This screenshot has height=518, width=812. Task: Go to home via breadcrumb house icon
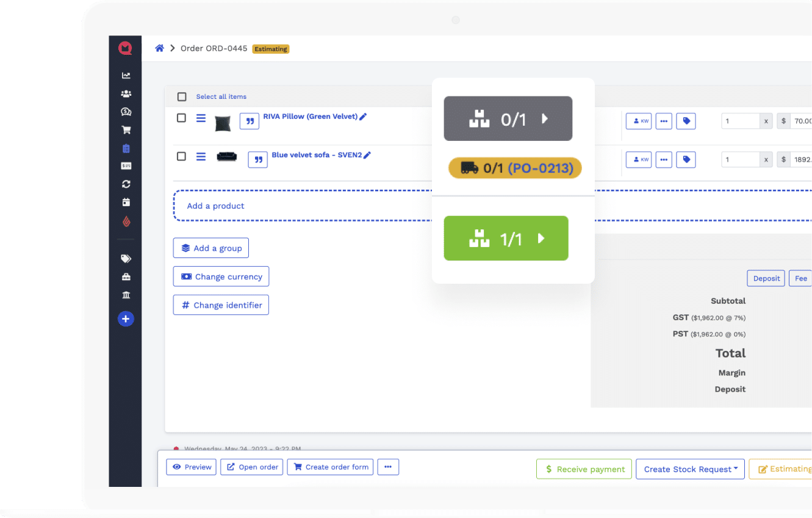159,48
